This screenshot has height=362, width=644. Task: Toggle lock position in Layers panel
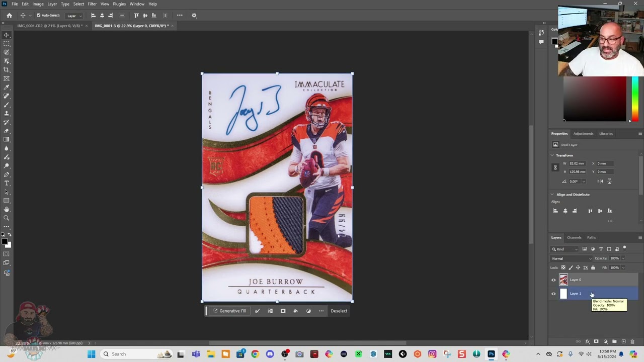coord(578,267)
